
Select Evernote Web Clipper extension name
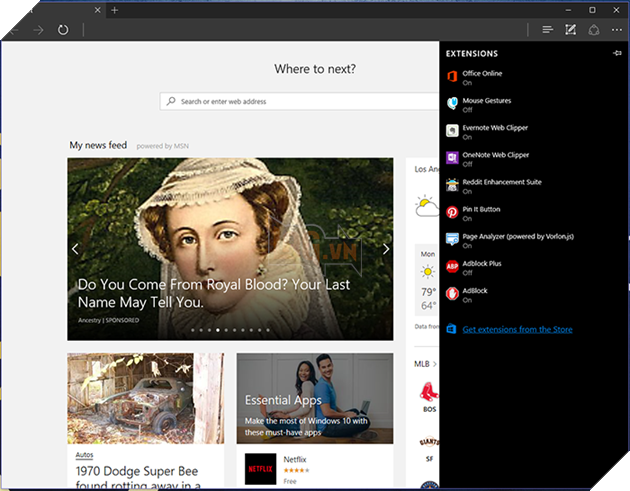tap(495, 128)
